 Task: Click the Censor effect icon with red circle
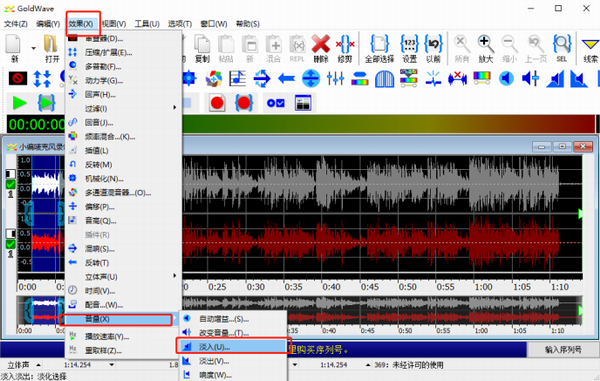click(18, 78)
